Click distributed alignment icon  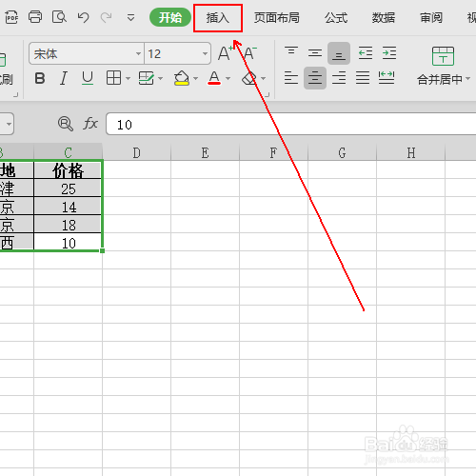pos(387,78)
